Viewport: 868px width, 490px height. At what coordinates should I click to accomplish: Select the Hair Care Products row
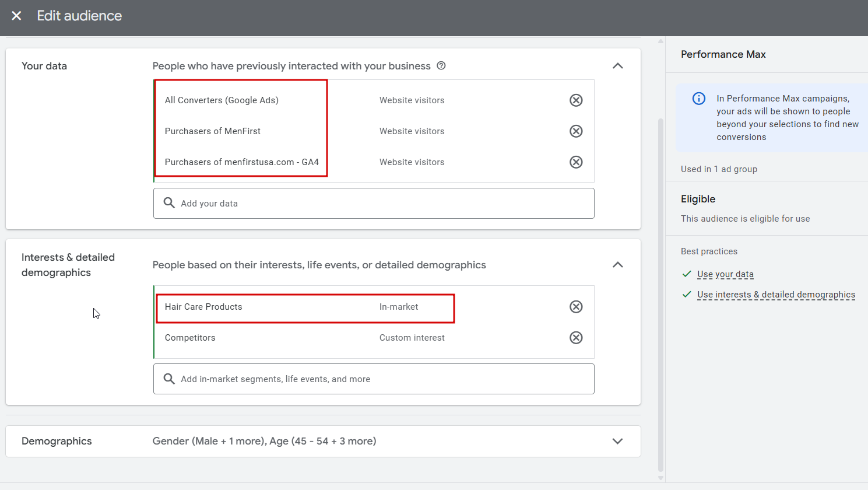click(x=374, y=307)
